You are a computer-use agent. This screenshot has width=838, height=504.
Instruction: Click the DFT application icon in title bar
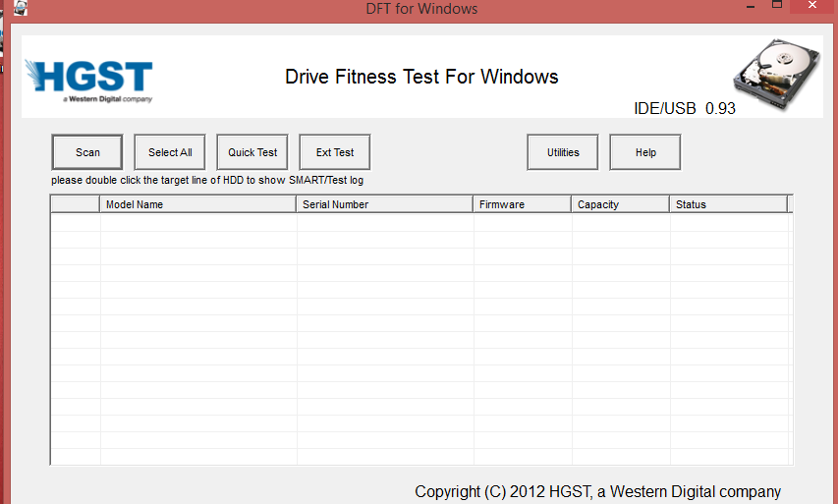[21, 8]
